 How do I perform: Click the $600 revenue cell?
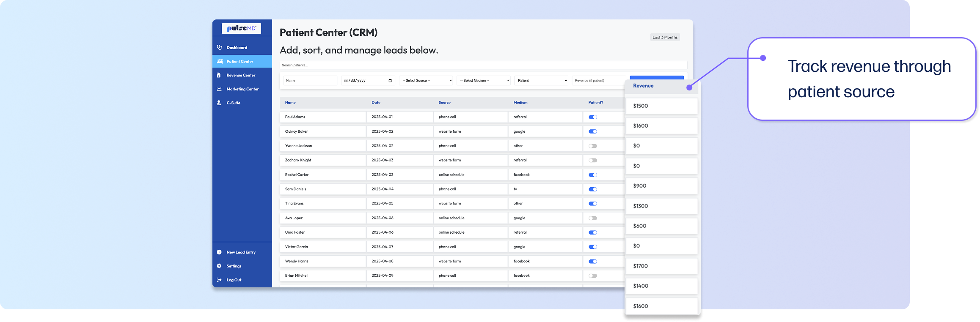[661, 226]
